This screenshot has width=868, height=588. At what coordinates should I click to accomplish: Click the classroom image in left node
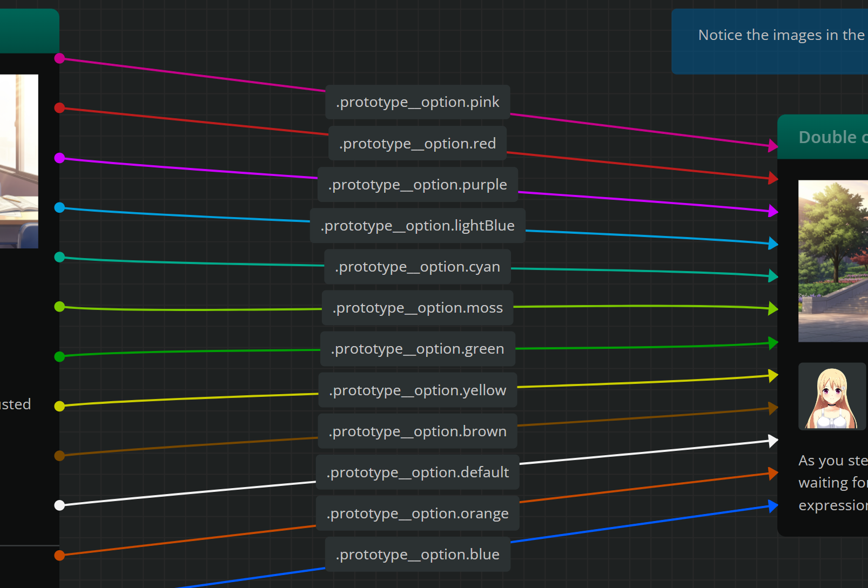coord(19,161)
